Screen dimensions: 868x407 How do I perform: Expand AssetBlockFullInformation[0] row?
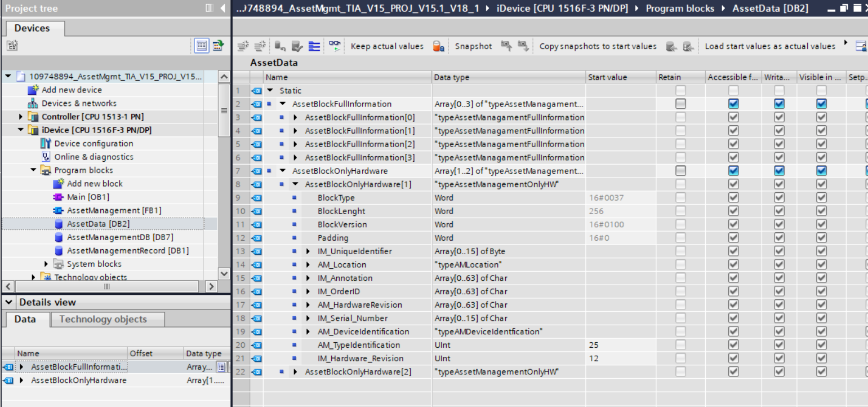(295, 117)
